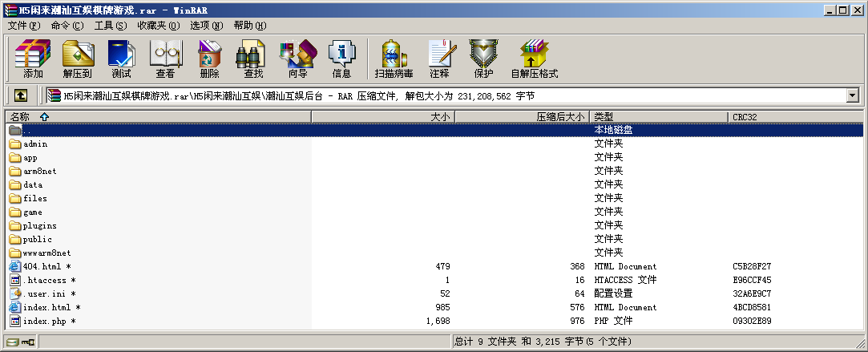Run the Virus Scan (扫描病毒) tool
868x352 pixels.
394,59
